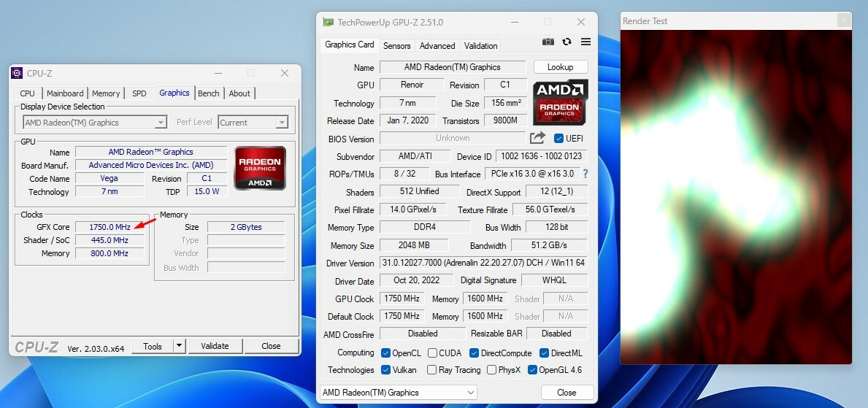Click the Bus Interface question mark

585,174
